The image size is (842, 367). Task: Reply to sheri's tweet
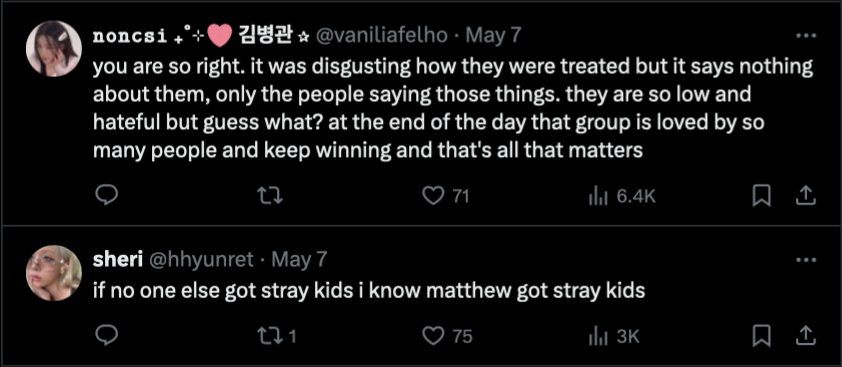tap(106, 336)
